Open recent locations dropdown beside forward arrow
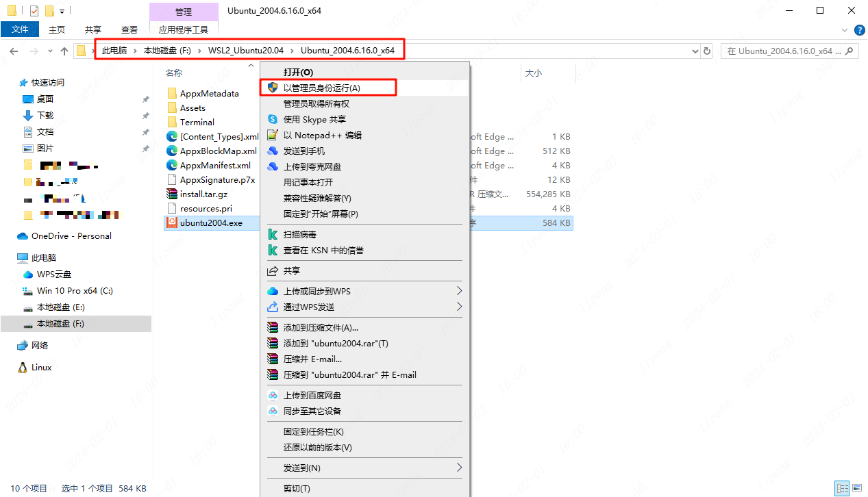Viewport: 868px width, 497px height. point(50,51)
